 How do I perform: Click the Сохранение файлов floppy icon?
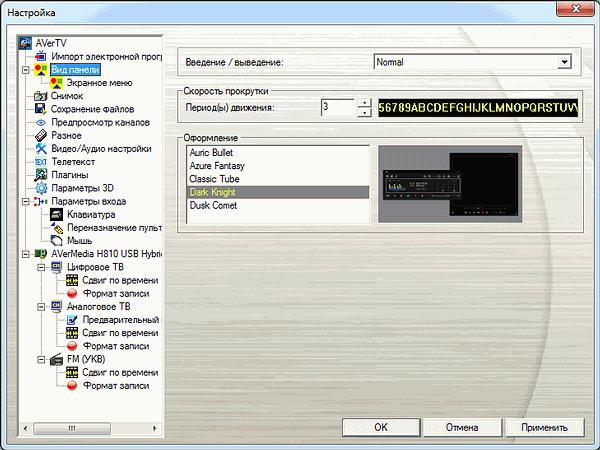[x=41, y=109]
